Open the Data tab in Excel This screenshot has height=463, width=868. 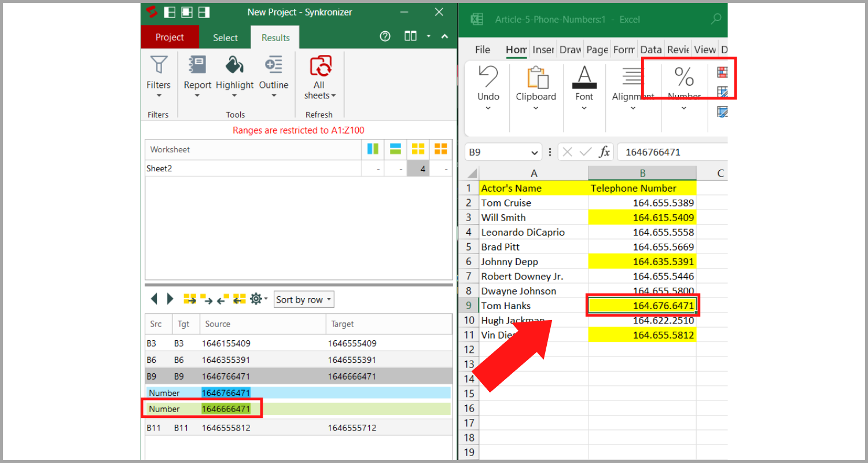[x=651, y=50]
